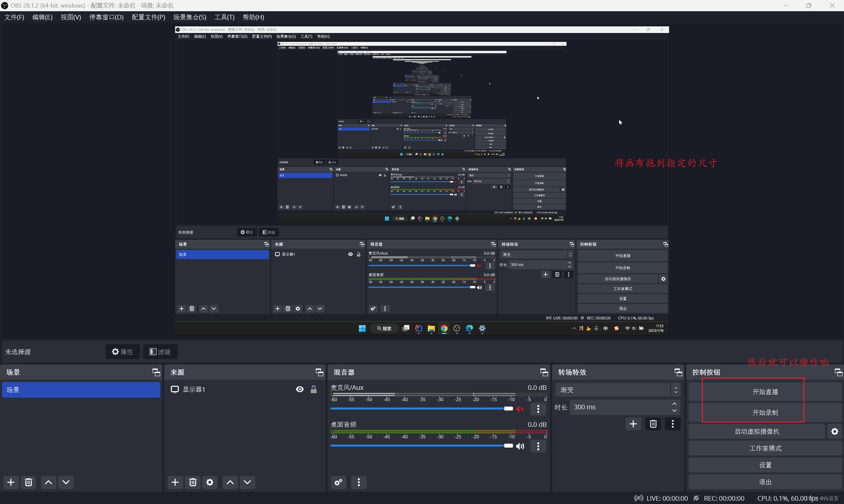Undock the 混音器 panel
The width and height of the screenshot is (844, 504).
tap(544, 372)
